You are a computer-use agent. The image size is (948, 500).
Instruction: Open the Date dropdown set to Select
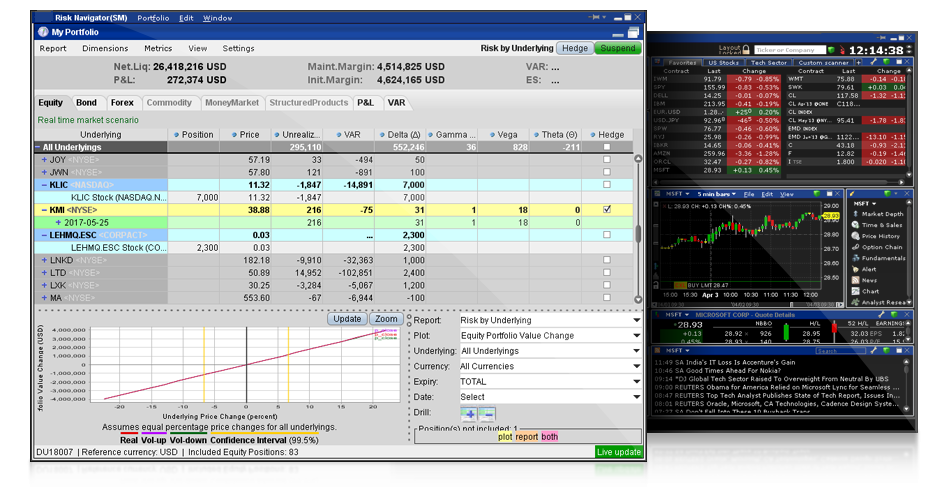tap(550, 397)
